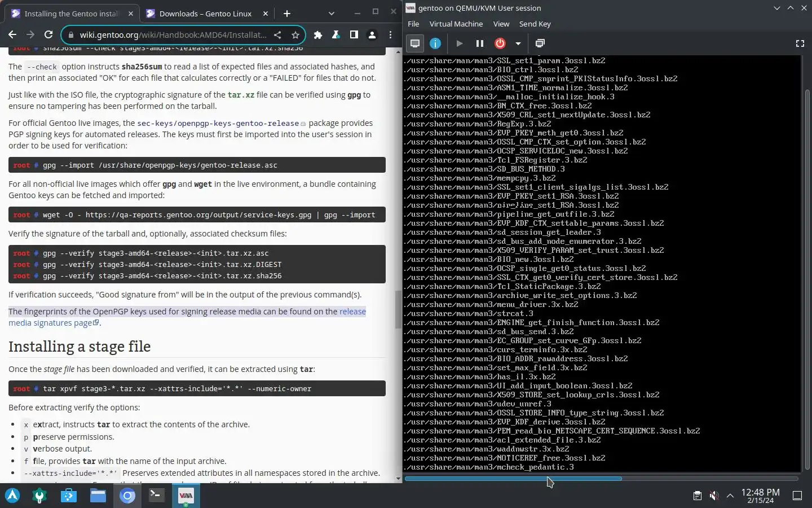Screen dimensions: 812x508
Task: Click the gpg --import gentoo-release.asc command
Action: (x=197, y=165)
